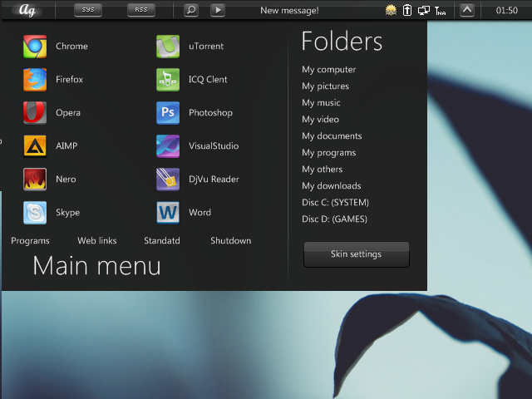Open Firefox from the main menu
Image resolution: width=532 pixels, height=399 pixels.
click(35, 80)
